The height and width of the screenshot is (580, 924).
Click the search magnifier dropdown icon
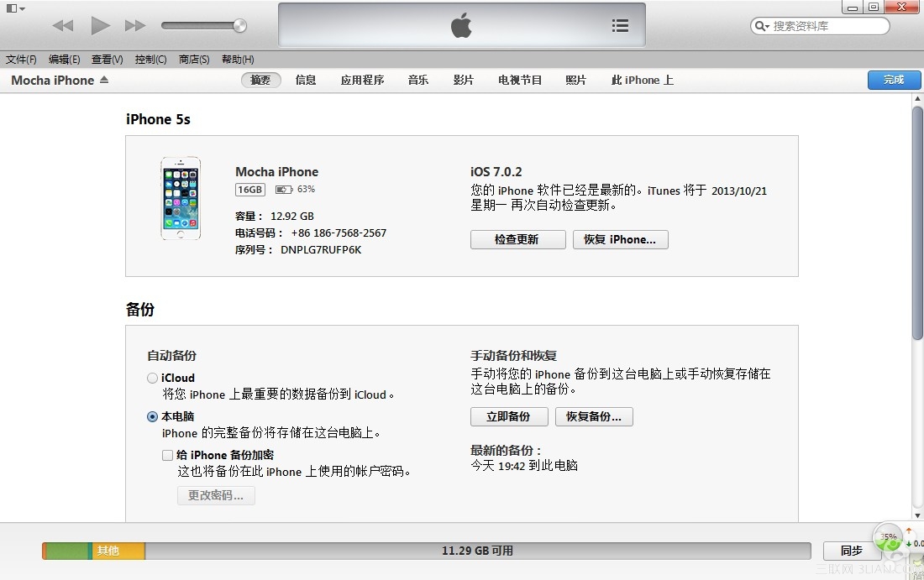point(763,26)
